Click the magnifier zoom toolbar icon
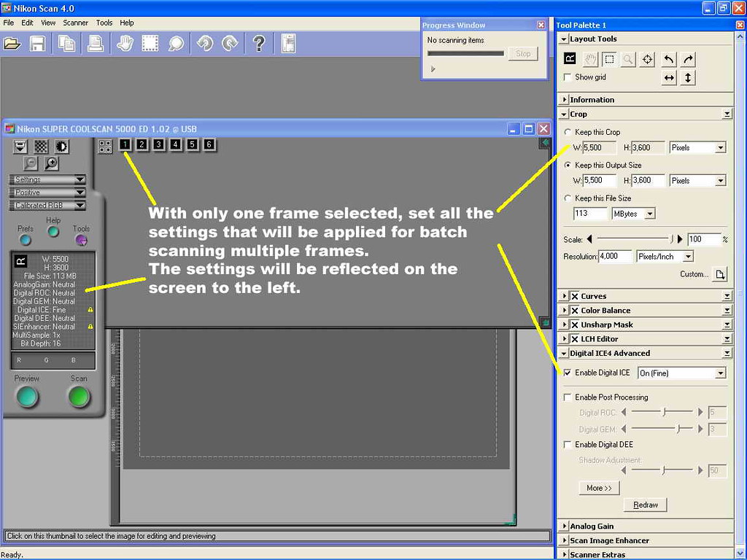Image resolution: width=747 pixels, height=560 pixels. click(177, 44)
